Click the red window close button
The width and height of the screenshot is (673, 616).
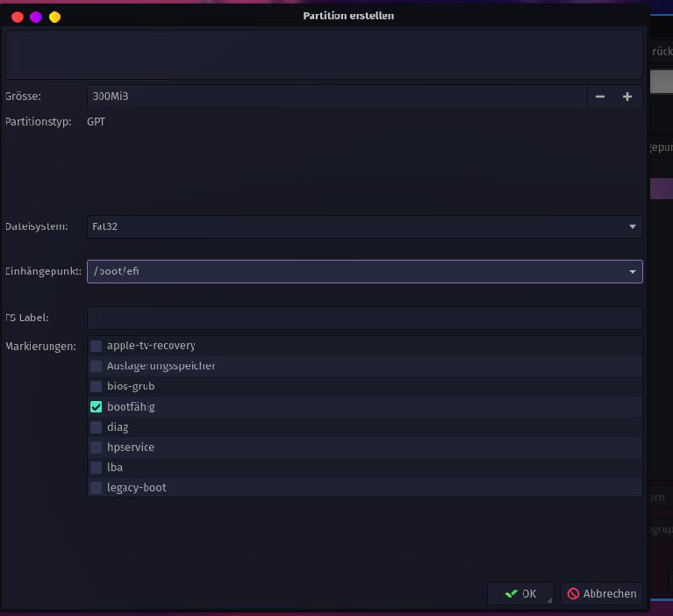click(18, 17)
